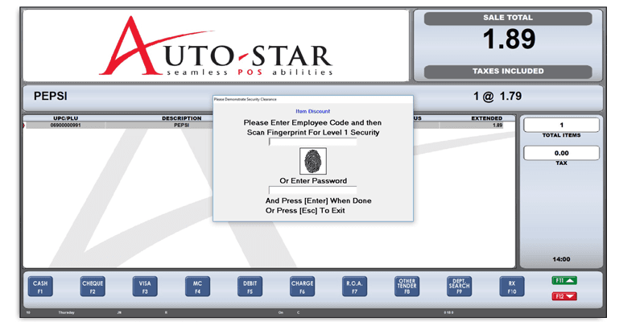644x322 pixels.
Task: Choose the CHARGE F6 key
Action: [303, 287]
